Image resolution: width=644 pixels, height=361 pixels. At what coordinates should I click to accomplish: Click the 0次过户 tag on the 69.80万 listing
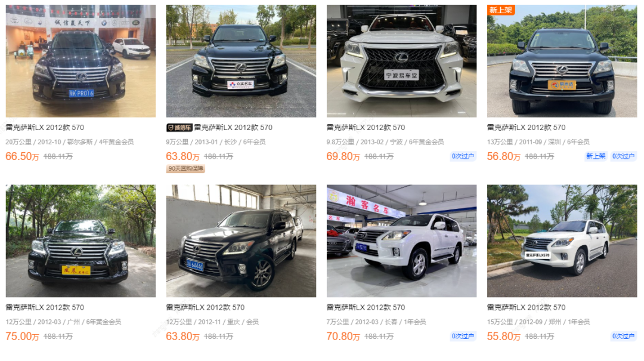[463, 156]
